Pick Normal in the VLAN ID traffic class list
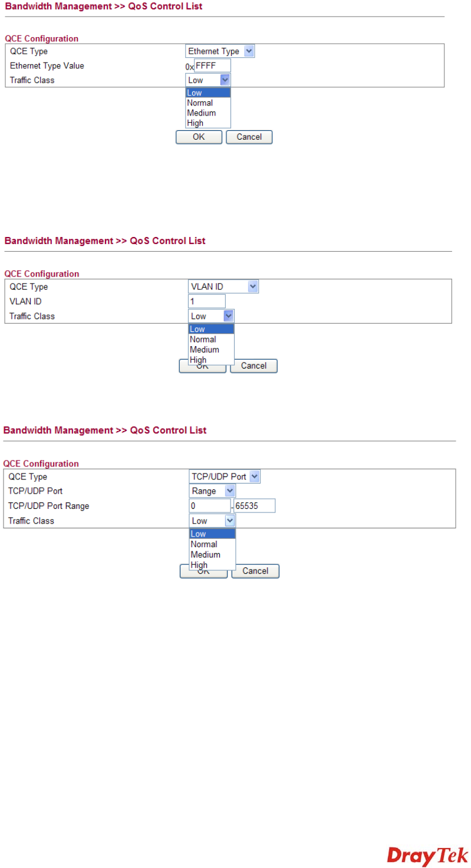 (203, 339)
